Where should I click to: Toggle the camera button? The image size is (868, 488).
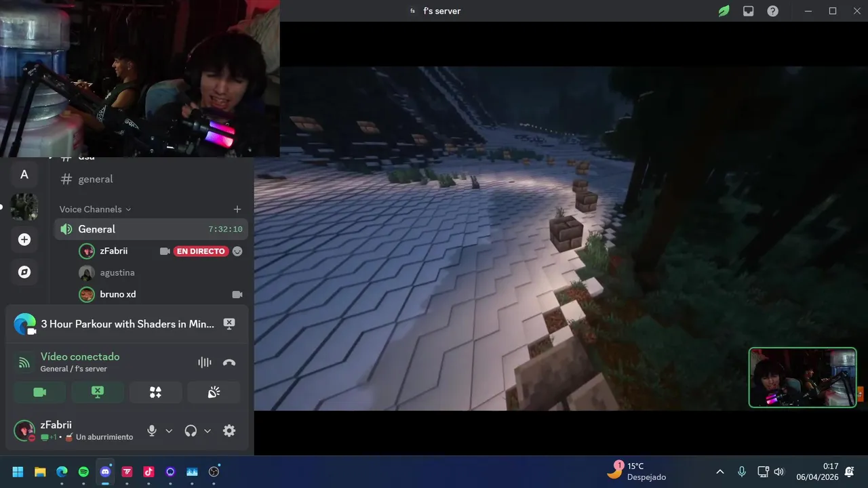click(40, 392)
